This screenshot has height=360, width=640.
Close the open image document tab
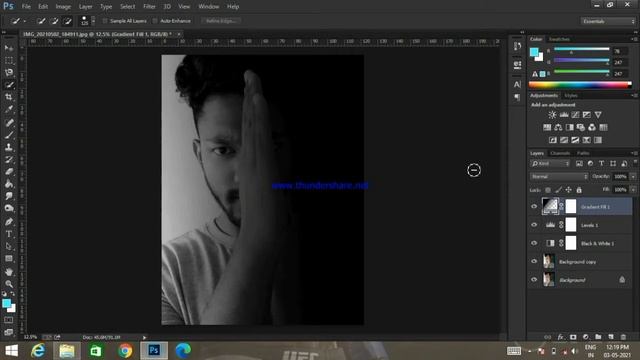pyautogui.click(x=179, y=34)
